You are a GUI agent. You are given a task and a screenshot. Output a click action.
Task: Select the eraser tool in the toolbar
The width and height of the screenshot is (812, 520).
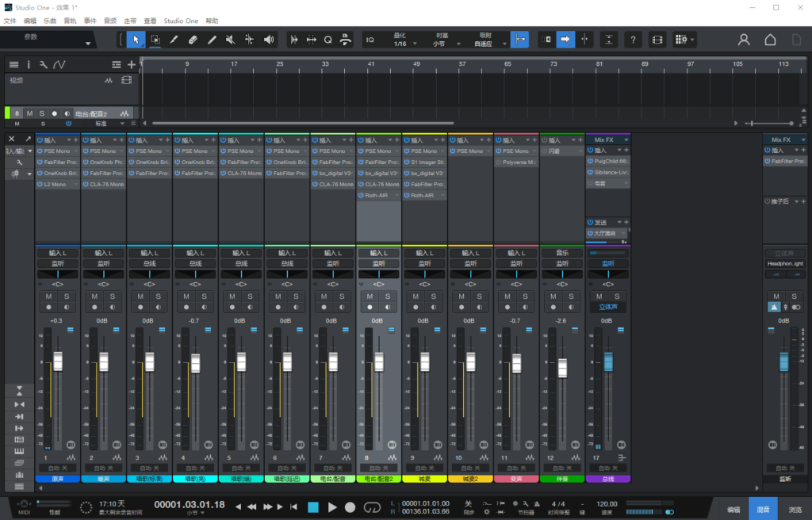coord(193,40)
